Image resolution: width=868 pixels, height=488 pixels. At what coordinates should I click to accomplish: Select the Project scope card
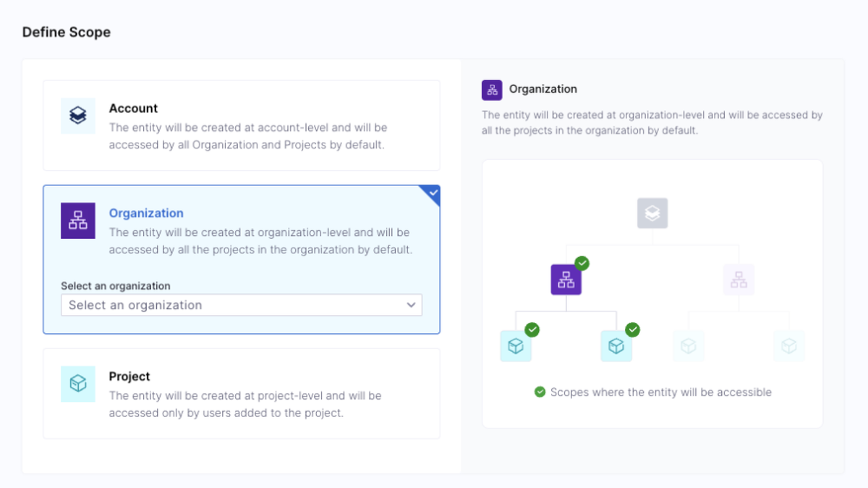tap(242, 393)
